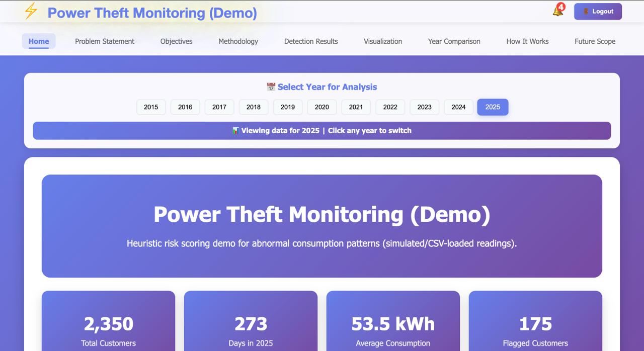This screenshot has height=351, width=644.
Task: Open the Year Comparison tab
Action: [454, 41]
